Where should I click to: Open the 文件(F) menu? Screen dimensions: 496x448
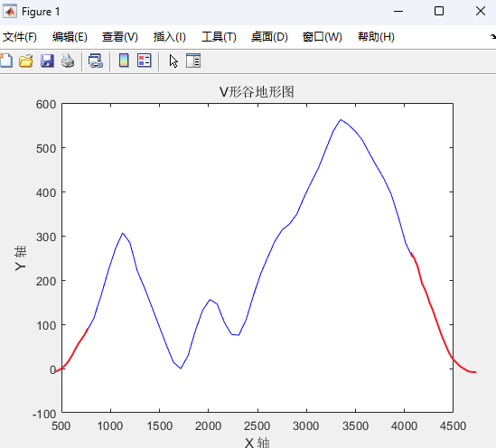point(20,37)
